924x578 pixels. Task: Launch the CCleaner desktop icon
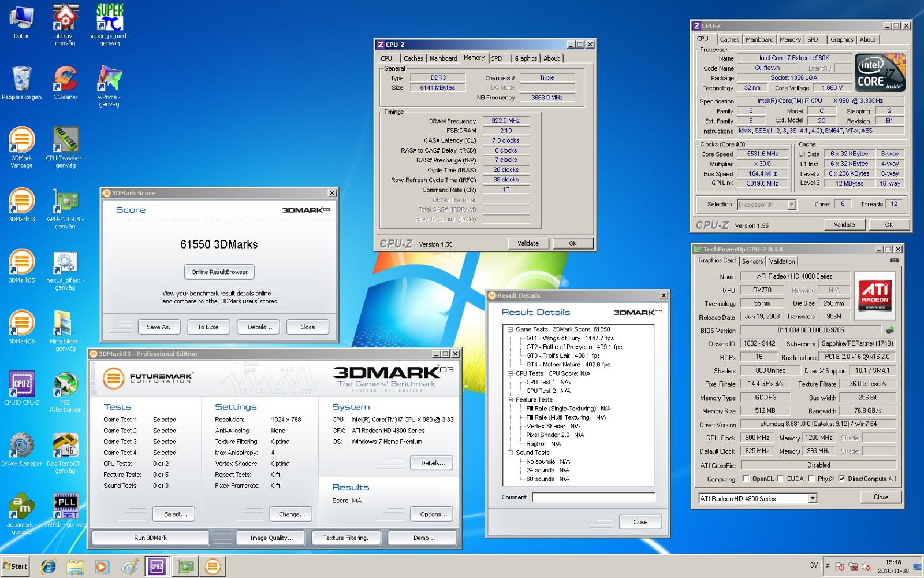65,83
